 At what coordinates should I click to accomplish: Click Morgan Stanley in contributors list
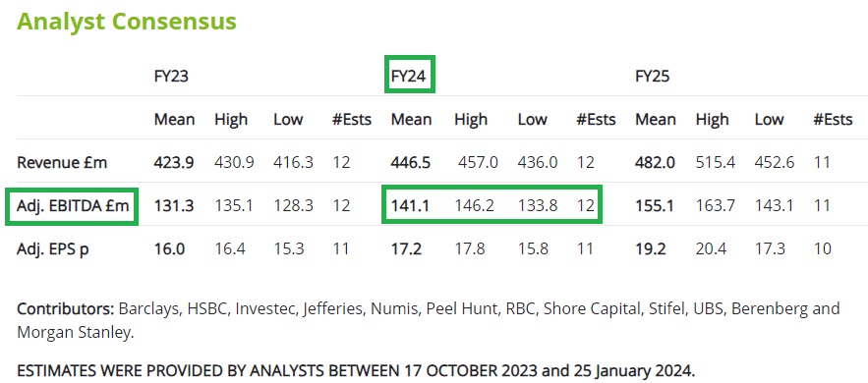tap(76, 333)
